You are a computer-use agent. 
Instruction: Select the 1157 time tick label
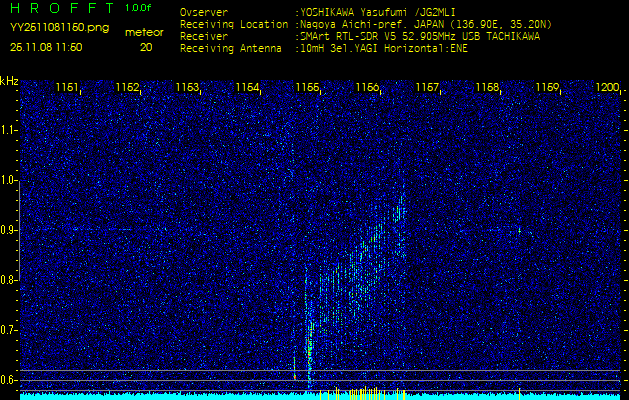428,87
